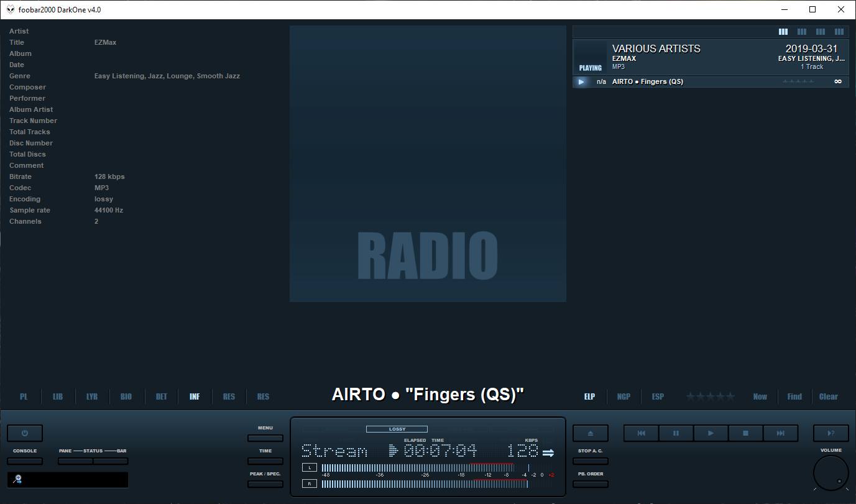Select the fourth playlist layout icon
The width and height of the screenshot is (856, 504).
[839, 32]
